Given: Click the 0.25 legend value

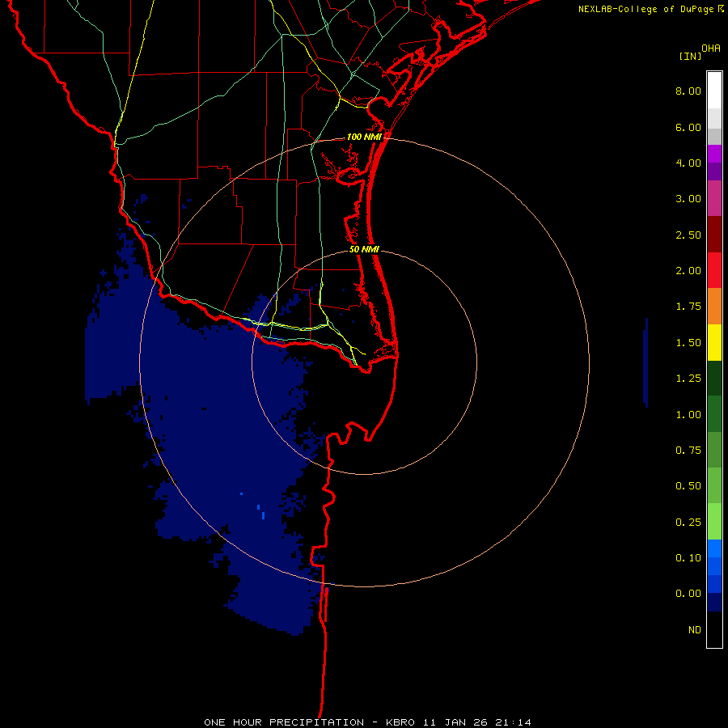Looking at the screenshot, I should tap(688, 523).
